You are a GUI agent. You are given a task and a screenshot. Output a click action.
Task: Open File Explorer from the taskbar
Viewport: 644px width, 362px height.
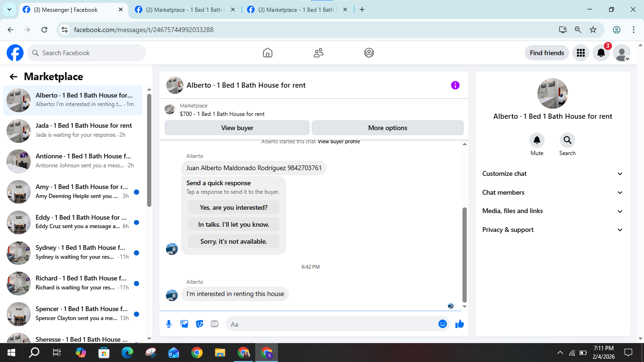pos(220,353)
